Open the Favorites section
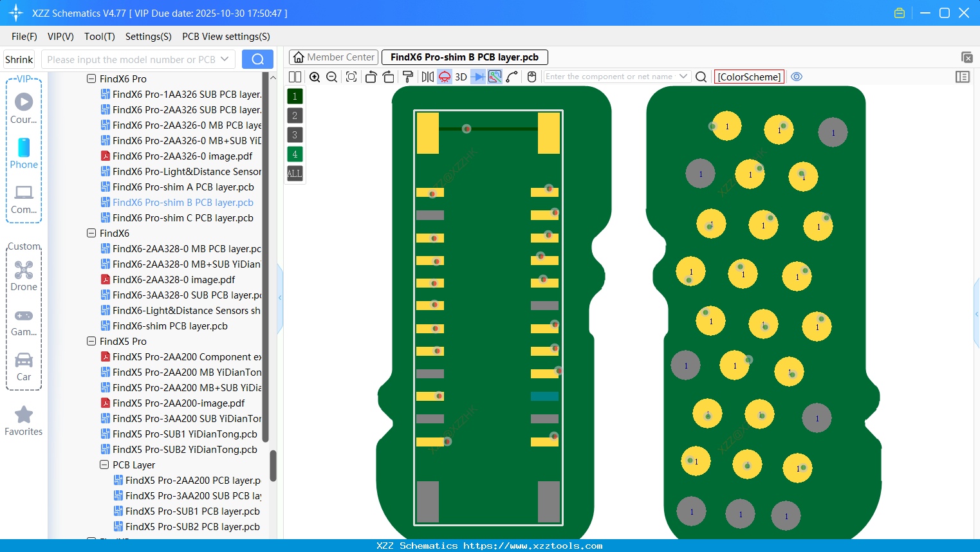 24,421
